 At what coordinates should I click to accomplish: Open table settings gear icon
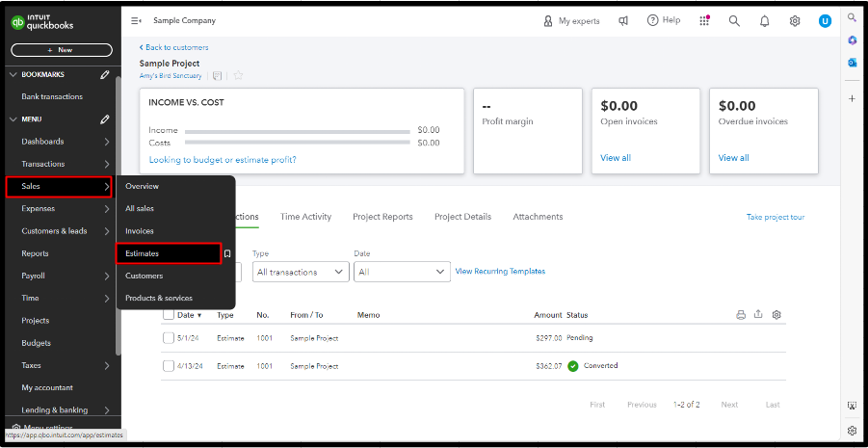pyautogui.click(x=776, y=314)
